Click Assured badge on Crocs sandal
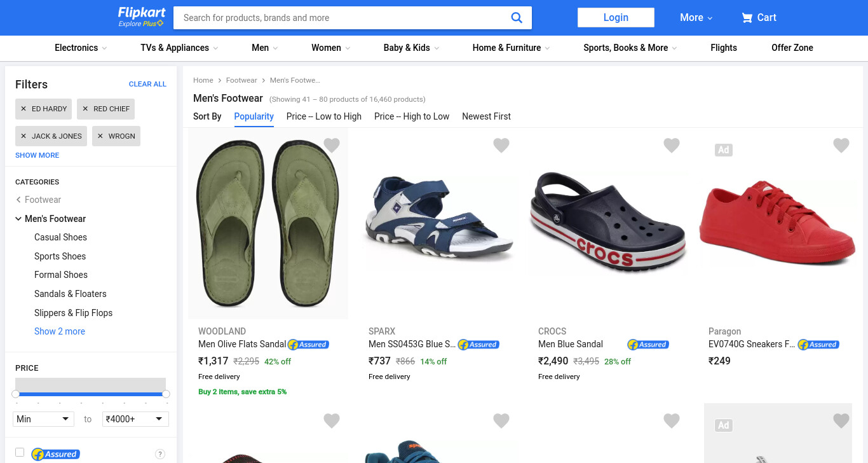The width and height of the screenshot is (868, 463). coord(648,345)
